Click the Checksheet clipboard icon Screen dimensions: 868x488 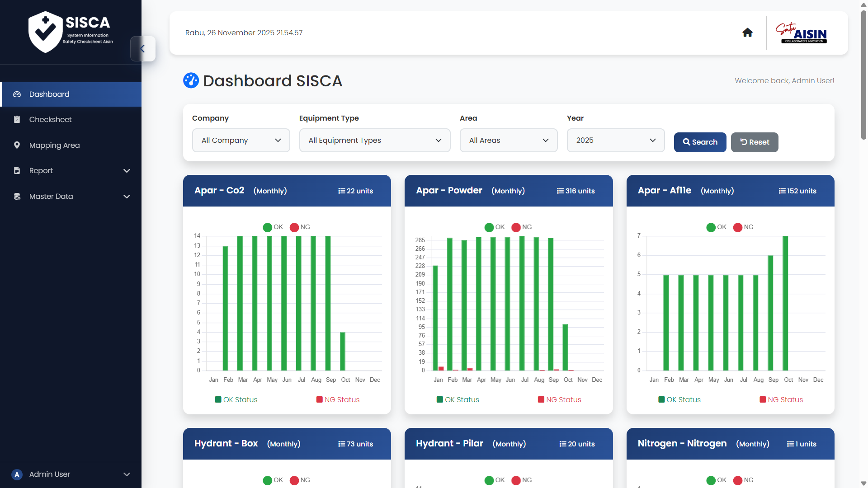pyautogui.click(x=17, y=120)
